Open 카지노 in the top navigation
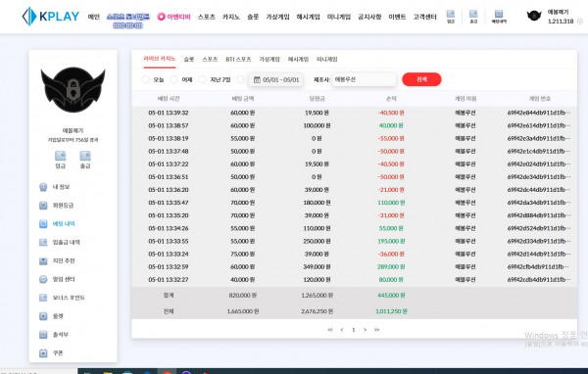The height and width of the screenshot is (374, 588). pyautogui.click(x=231, y=17)
